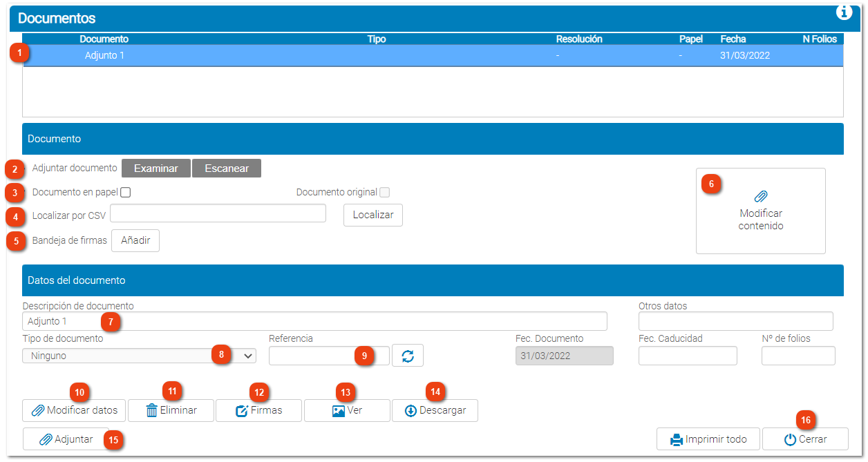Click the 31/03/2022 date cell in list

click(745, 55)
